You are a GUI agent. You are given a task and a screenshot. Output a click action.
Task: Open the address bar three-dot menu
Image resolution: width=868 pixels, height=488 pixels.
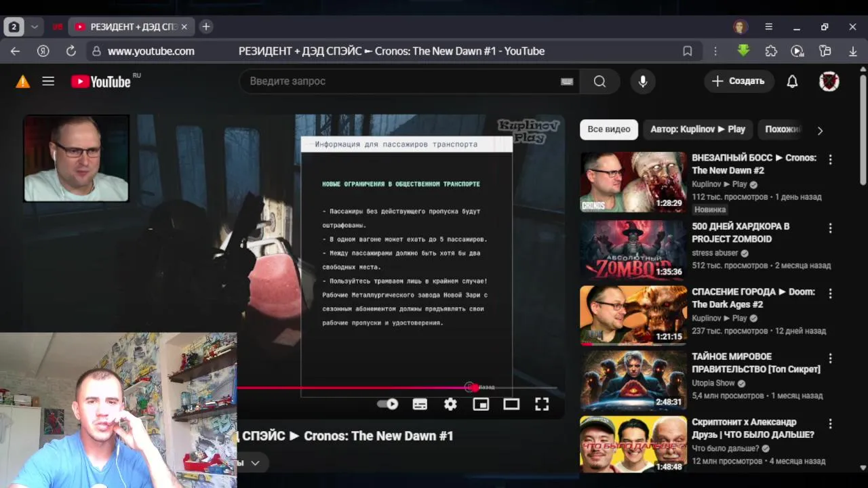[x=715, y=51]
